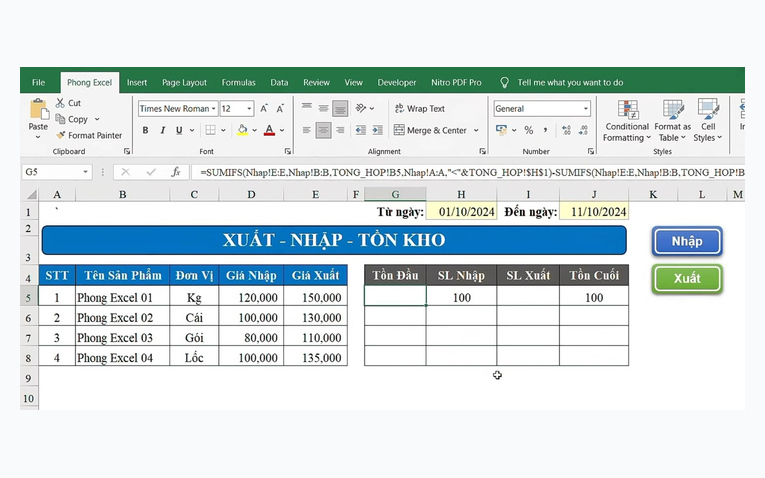Apply Percent Style icon
The image size is (765, 478).
coord(528,130)
